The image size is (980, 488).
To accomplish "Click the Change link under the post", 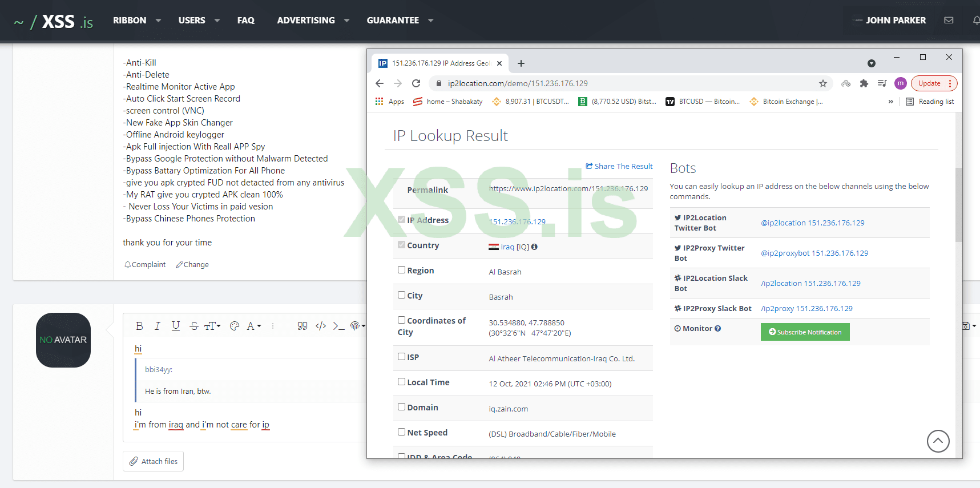I will pos(192,265).
